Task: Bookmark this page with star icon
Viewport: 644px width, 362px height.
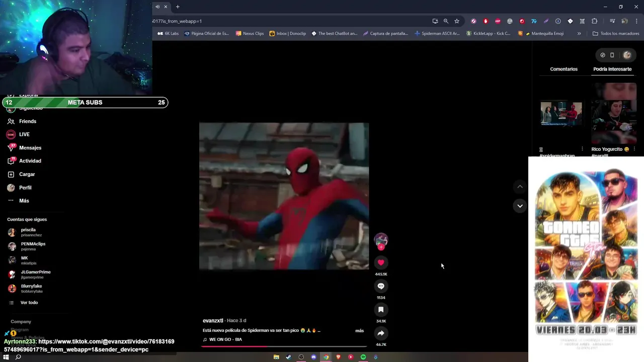Action: (x=457, y=21)
